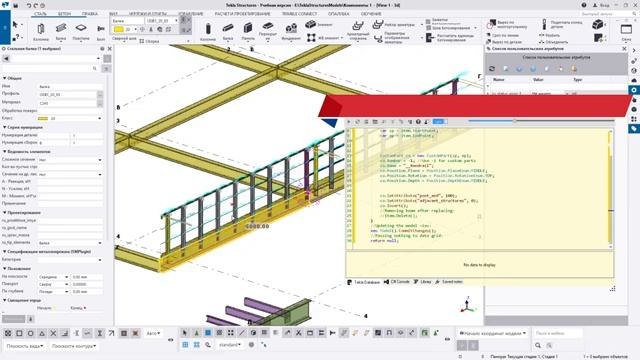Image resolution: width=640 pixels, height=360 pixels.
Task: Open the Авто snap depth dropdown
Action: pos(153,333)
